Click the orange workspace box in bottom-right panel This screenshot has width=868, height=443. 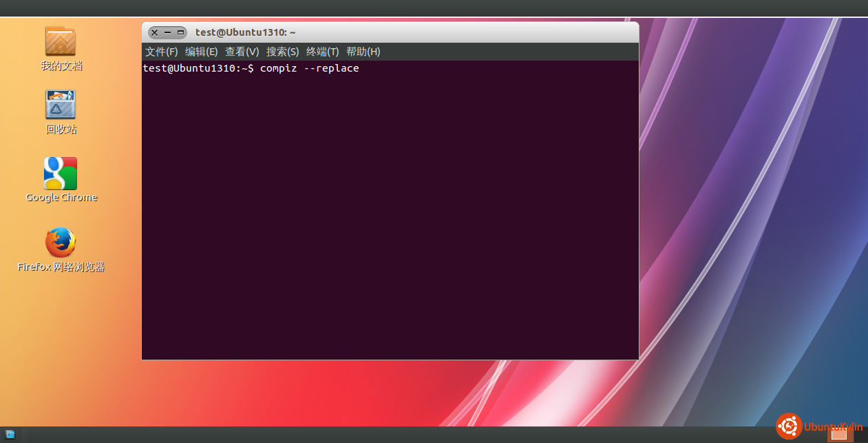click(x=838, y=433)
